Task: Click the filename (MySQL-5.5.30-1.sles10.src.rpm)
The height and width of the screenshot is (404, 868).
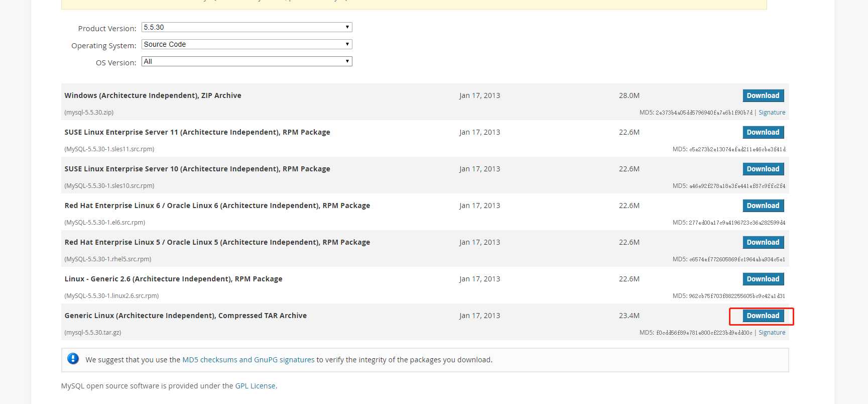Action: pos(109,186)
